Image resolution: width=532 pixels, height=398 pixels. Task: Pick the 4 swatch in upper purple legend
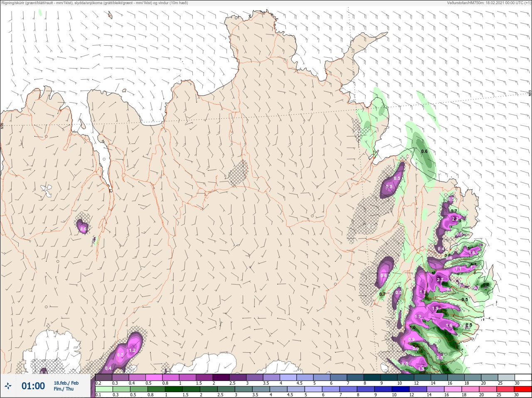(288, 377)
